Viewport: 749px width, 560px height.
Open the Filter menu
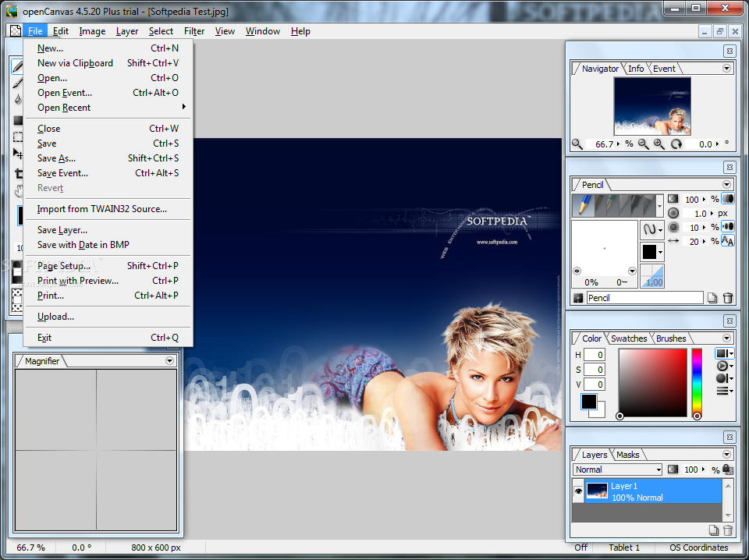[x=194, y=31]
